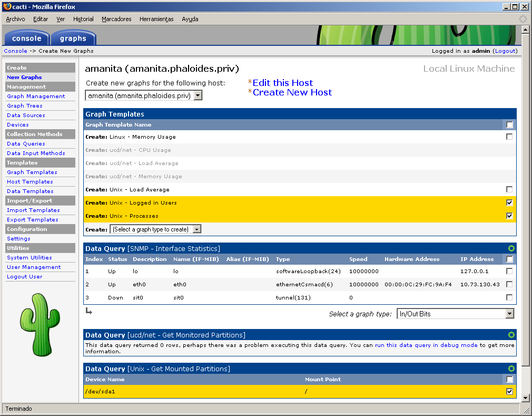Toggle select-all checkbox in Graph Templates header
The width and height of the screenshot is (532, 416).
(x=509, y=124)
